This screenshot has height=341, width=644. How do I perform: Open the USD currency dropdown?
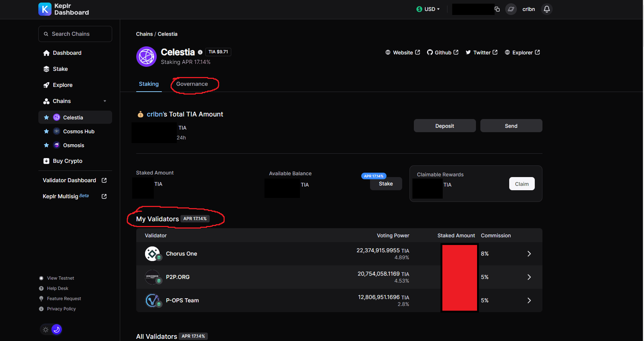point(428,9)
